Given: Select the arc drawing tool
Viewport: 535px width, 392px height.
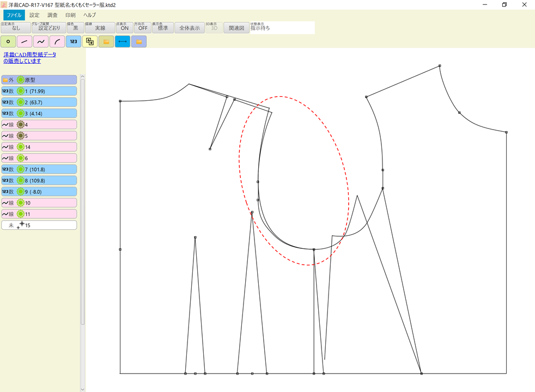Looking at the screenshot, I should [x=57, y=41].
